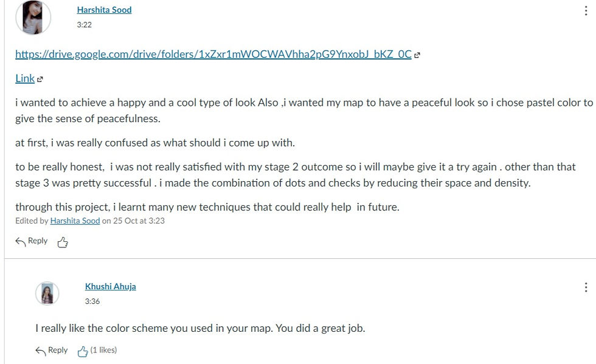
Task: Open the Google Drive folder URL
Action: (x=213, y=54)
